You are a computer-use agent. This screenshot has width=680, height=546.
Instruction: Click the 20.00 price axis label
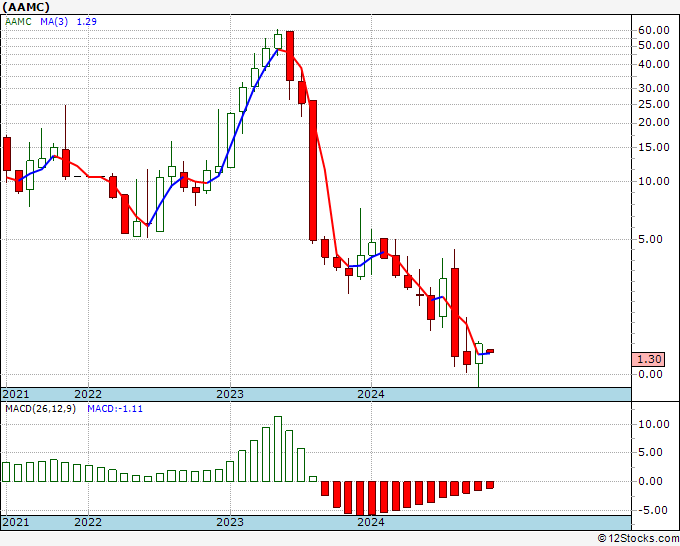[654, 122]
